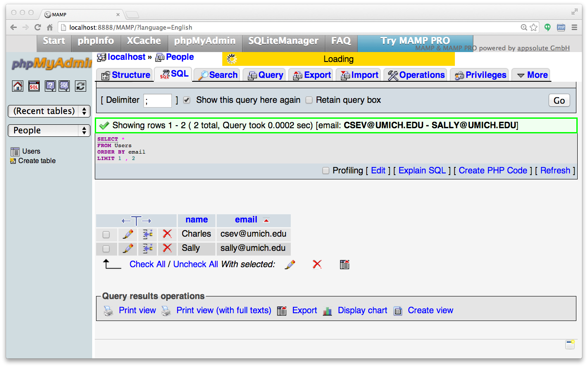Click the Refresh query link
This screenshot has width=588, height=367.
coord(555,171)
